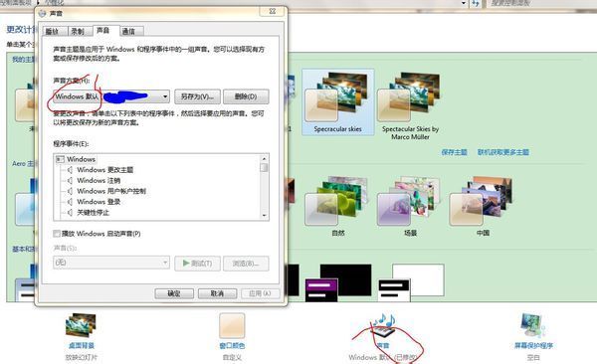
Task: Select Windows 更改主题 event
Action: click(105, 170)
